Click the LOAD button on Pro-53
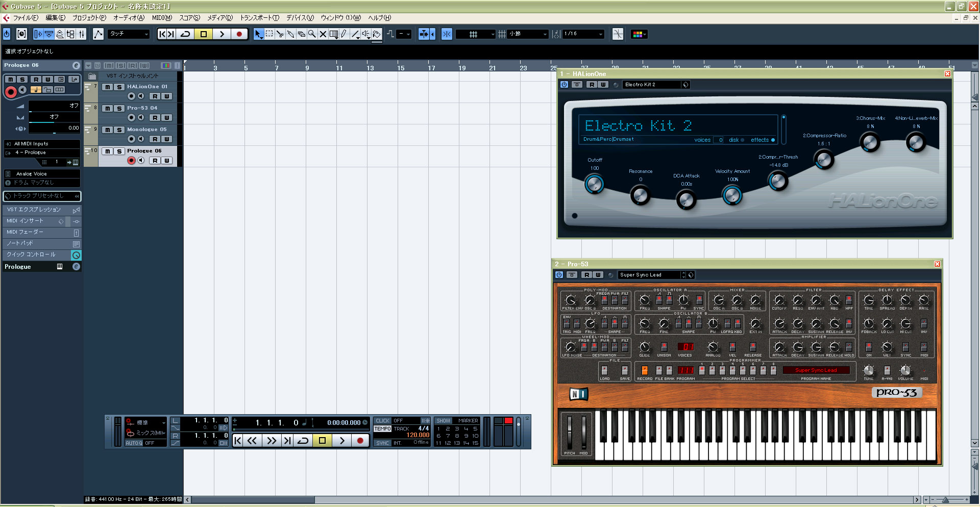Screen dimensions: 980x507 [x=604, y=371]
